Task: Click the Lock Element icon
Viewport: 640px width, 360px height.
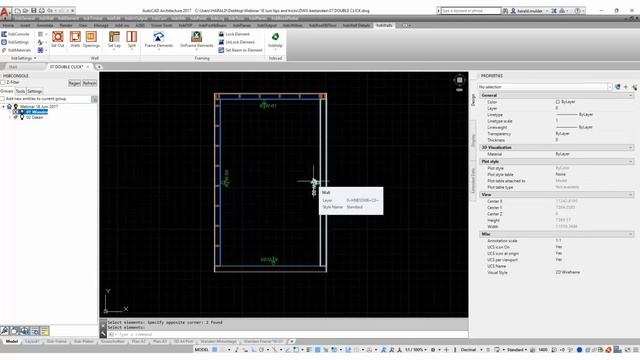Action: [x=221, y=34]
